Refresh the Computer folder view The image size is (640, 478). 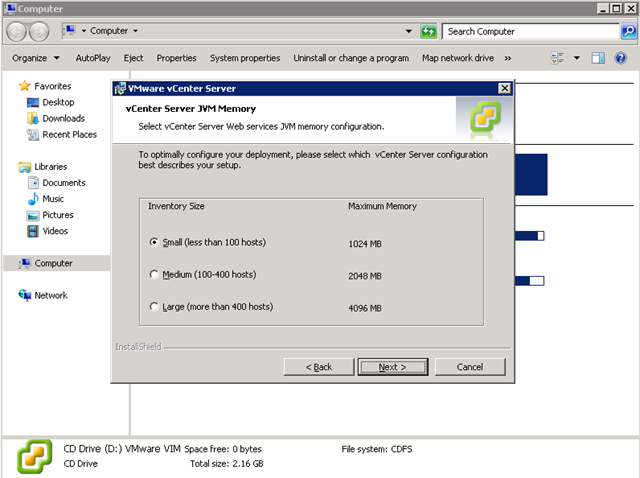point(428,31)
